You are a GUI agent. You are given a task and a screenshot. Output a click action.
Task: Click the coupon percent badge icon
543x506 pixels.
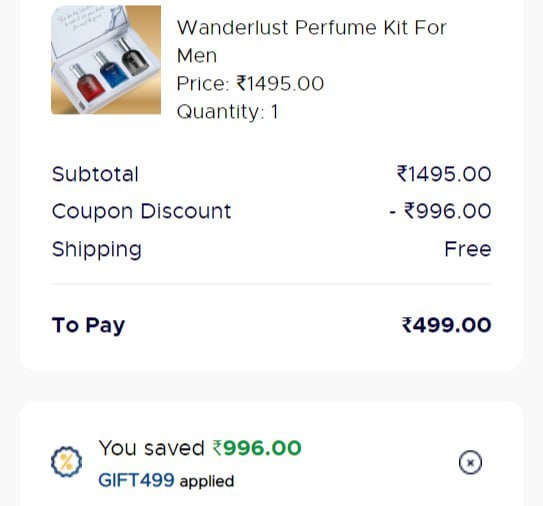pyautogui.click(x=66, y=462)
